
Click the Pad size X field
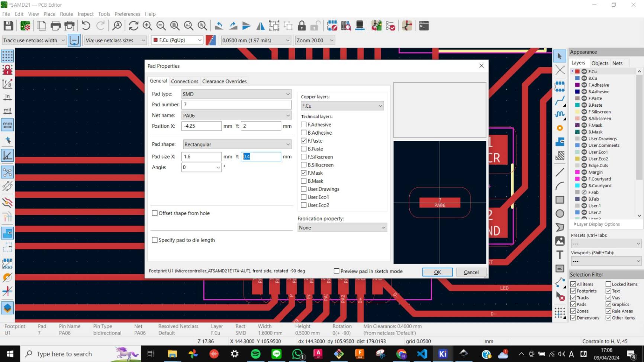tap(202, 156)
